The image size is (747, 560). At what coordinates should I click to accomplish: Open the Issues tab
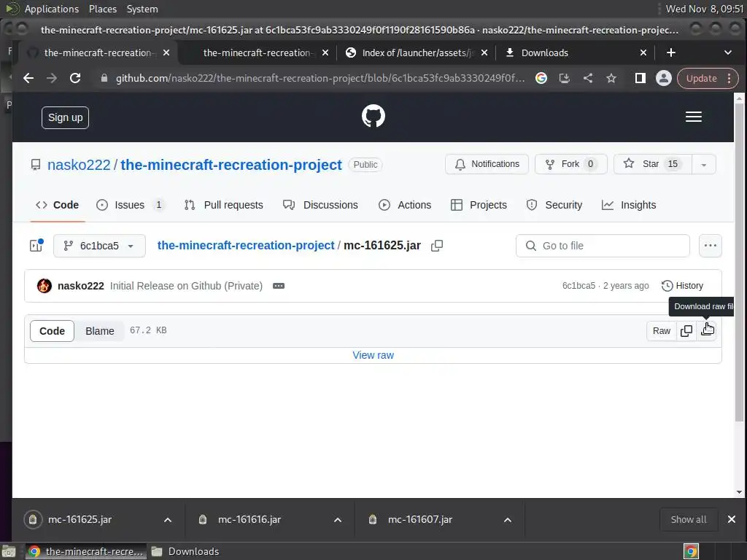pyautogui.click(x=130, y=205)
